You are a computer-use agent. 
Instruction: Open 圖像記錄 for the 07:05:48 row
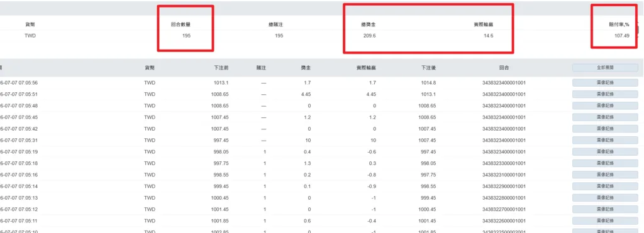point(605,106)
